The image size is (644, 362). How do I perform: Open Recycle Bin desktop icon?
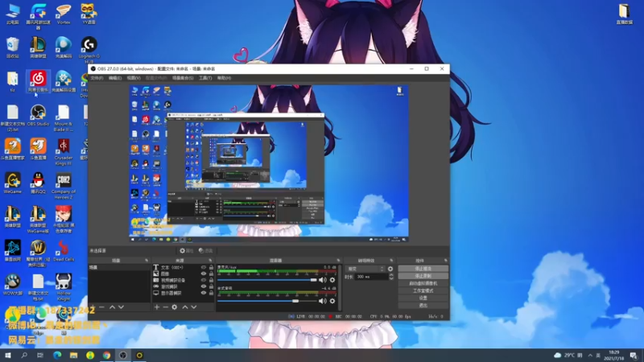pyautogui.click(x=12, y=47)
